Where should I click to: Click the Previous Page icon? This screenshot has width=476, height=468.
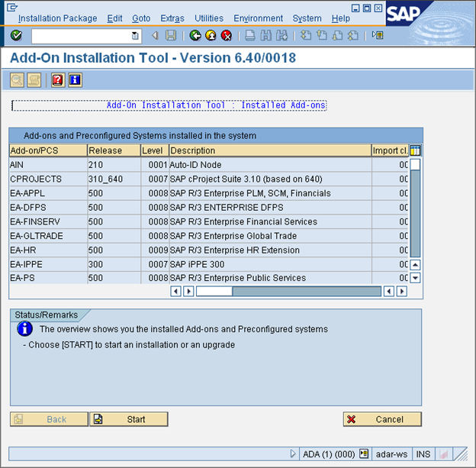tap(322, 36)
